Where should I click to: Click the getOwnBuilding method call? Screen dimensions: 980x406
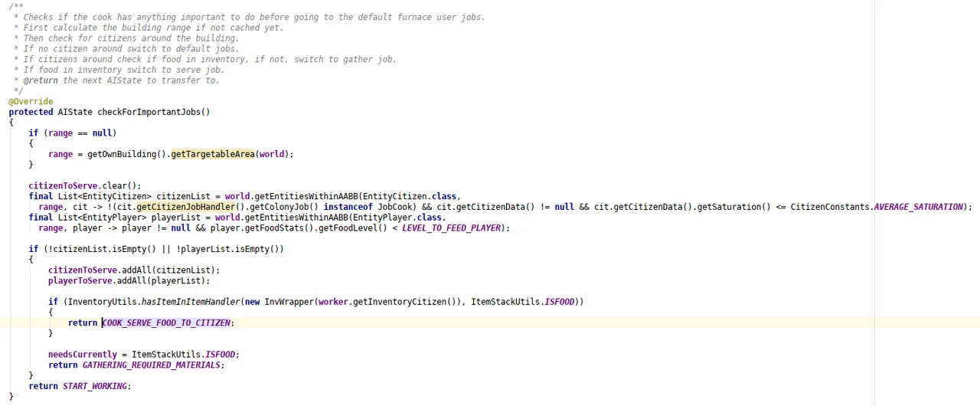(x=122, y=154)
